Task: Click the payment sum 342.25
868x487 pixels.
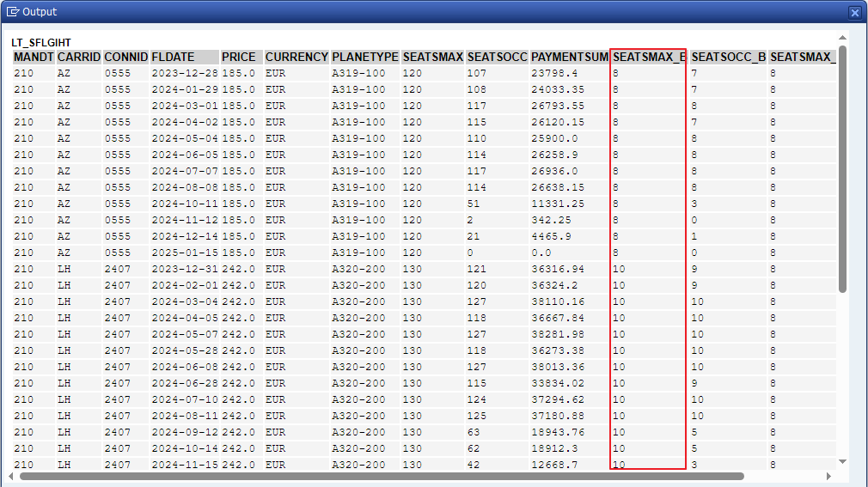Action: click(551, 220)
